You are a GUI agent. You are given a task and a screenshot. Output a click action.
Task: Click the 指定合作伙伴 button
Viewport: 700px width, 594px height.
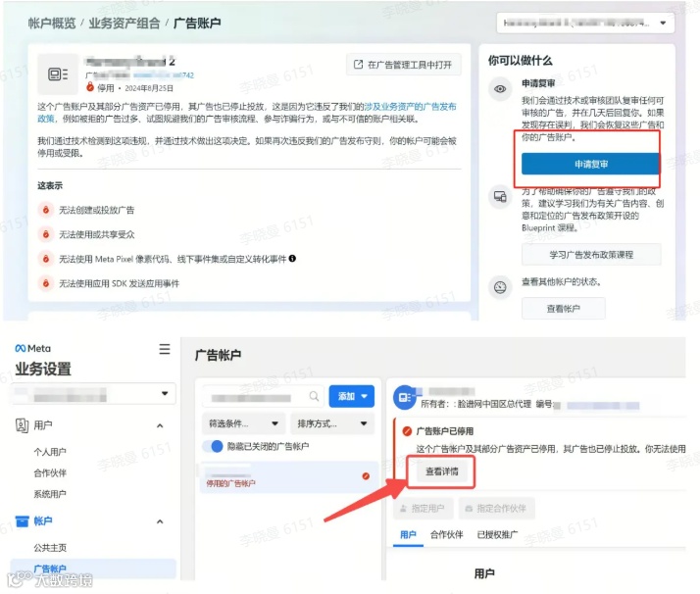point(496,508)
